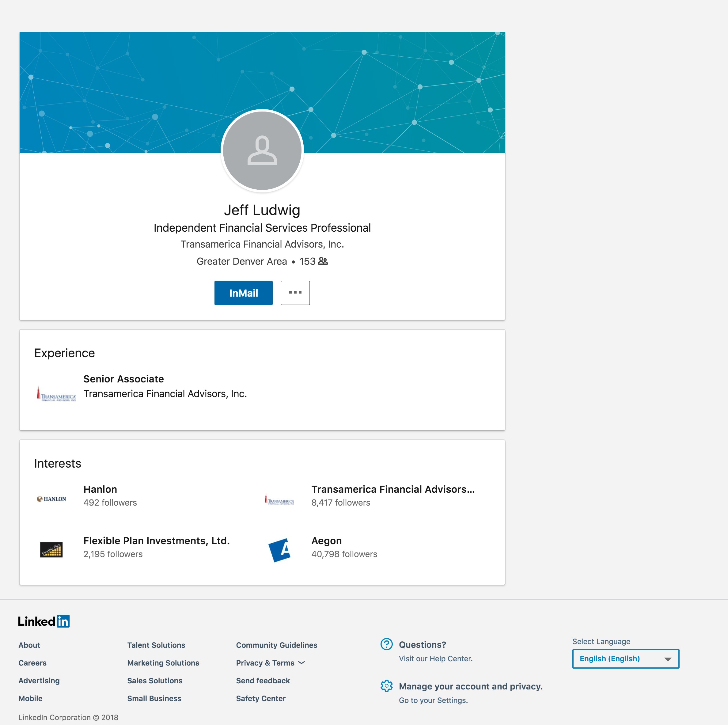The height and width of the screenshot is (725, 728).
Task: Send an InMail message
Action: (x=243, y=293)
